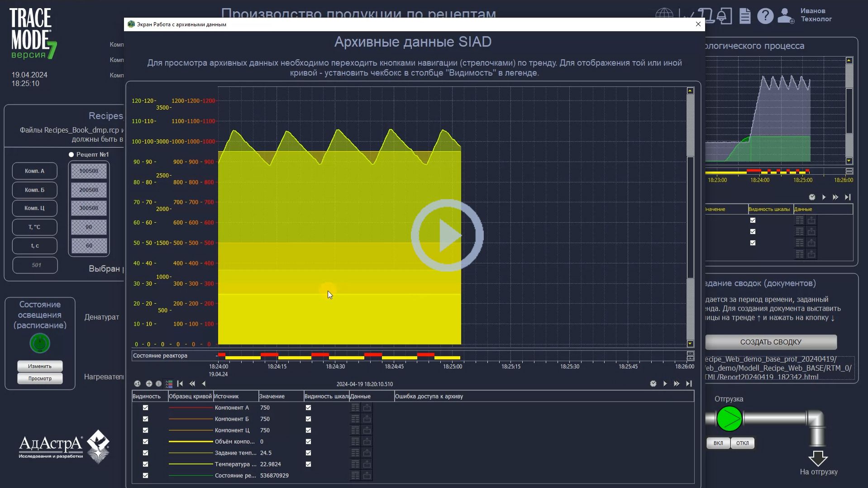This screenshot has width=868, height=488.
Task: Toggle scale visibility for the Температура row
Action: tap(308, 464)
